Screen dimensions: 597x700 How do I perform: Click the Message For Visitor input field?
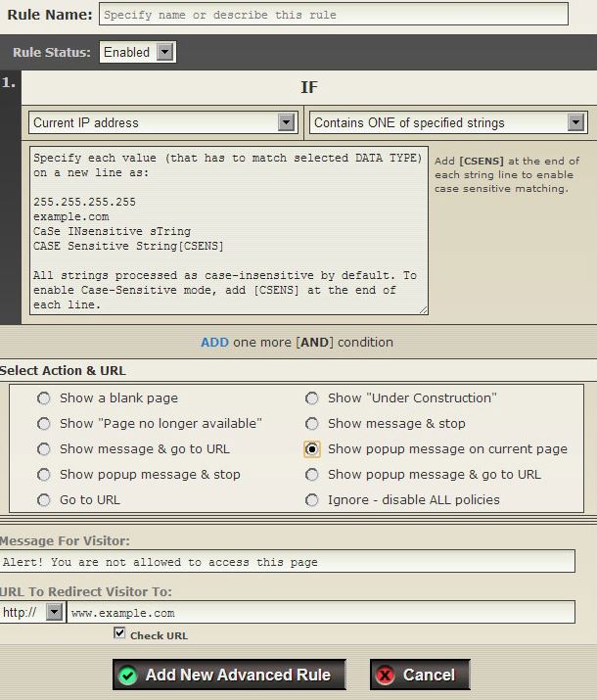pos(288,562)
